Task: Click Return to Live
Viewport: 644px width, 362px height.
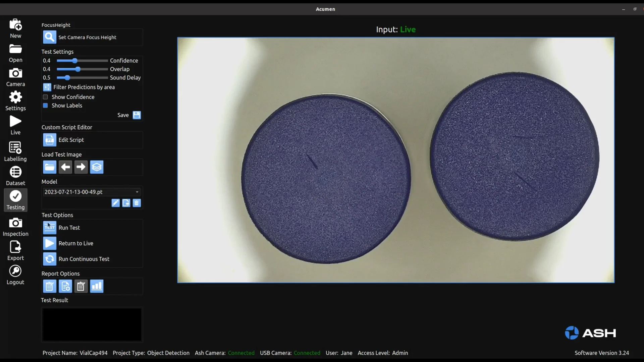Action: point(49,243)
